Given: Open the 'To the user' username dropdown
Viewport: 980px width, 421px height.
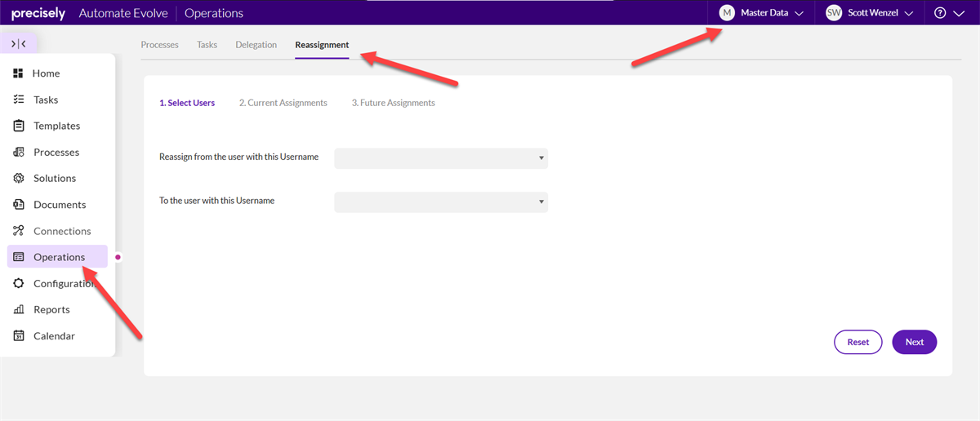Looking at the screenshot, I should (x=441, y=202).
